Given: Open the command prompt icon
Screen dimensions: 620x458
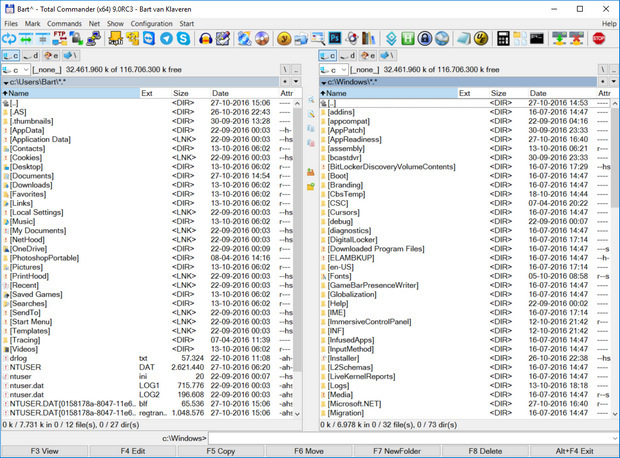Looking at the screenshot, I should pos(537,39).
